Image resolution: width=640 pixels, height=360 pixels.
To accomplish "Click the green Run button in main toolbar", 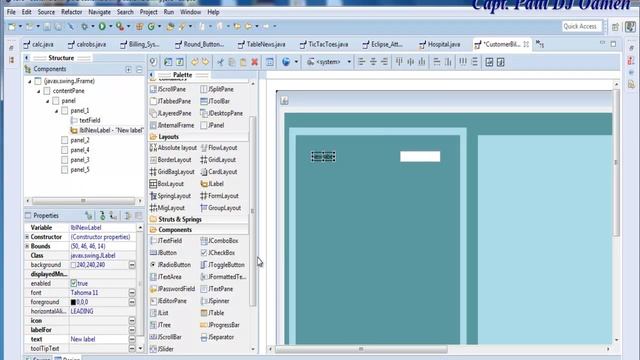I will (102, 27).
